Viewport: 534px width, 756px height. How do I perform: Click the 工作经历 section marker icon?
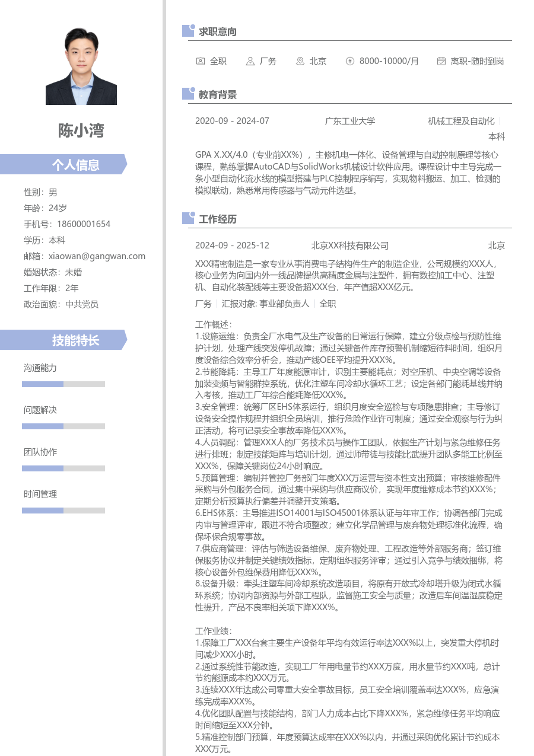pos(189,218)
